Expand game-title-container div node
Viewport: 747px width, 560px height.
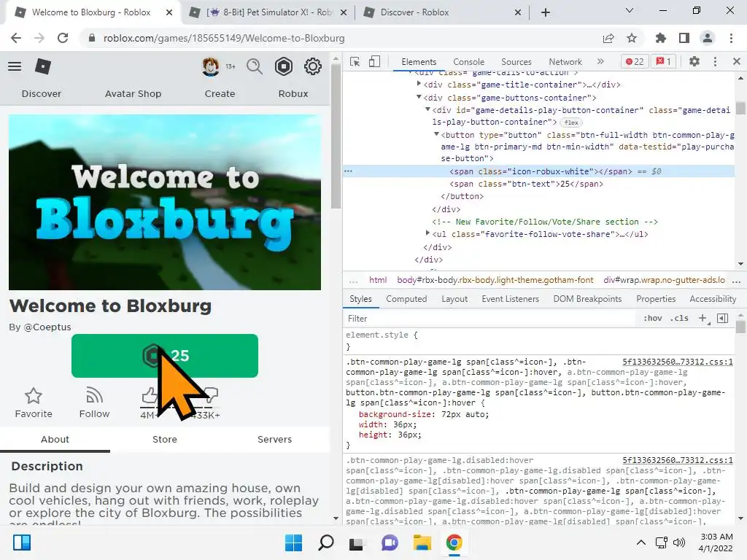(419, 84)
